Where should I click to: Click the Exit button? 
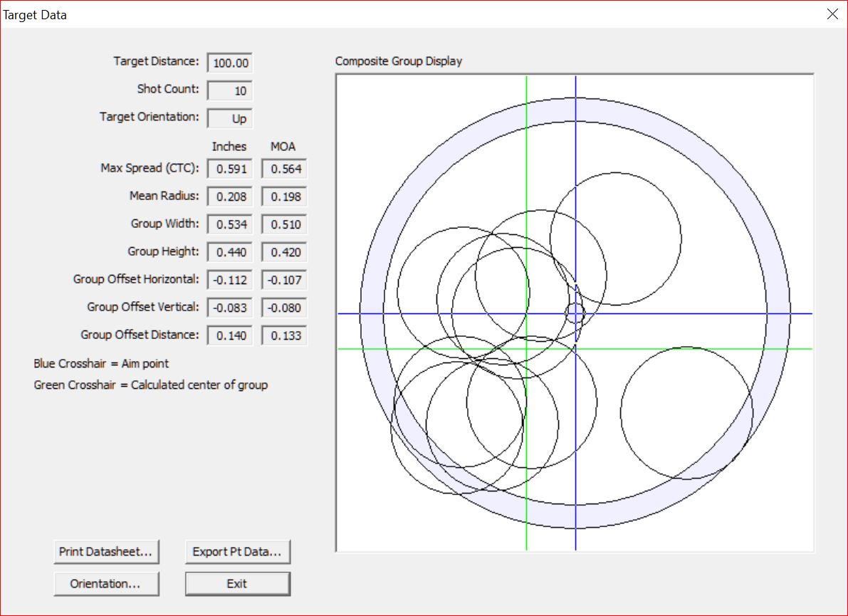click(238, 584)
